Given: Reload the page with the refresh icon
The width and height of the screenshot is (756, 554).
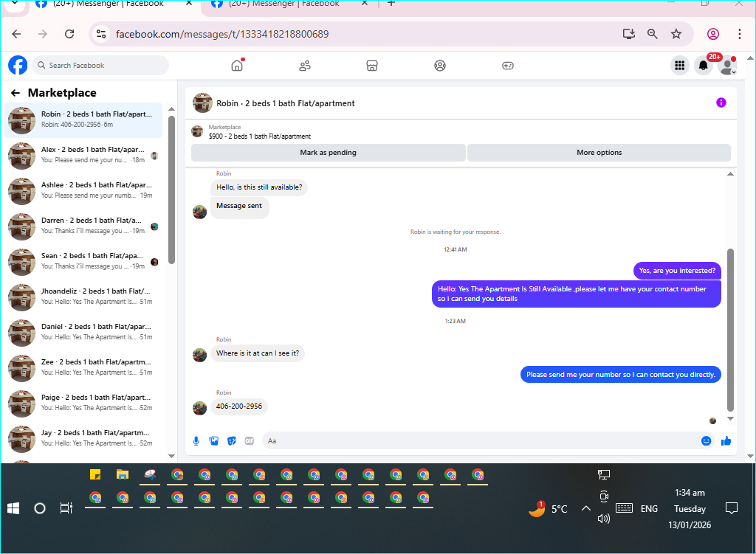Looking at the screenshot, I should 69,34.
